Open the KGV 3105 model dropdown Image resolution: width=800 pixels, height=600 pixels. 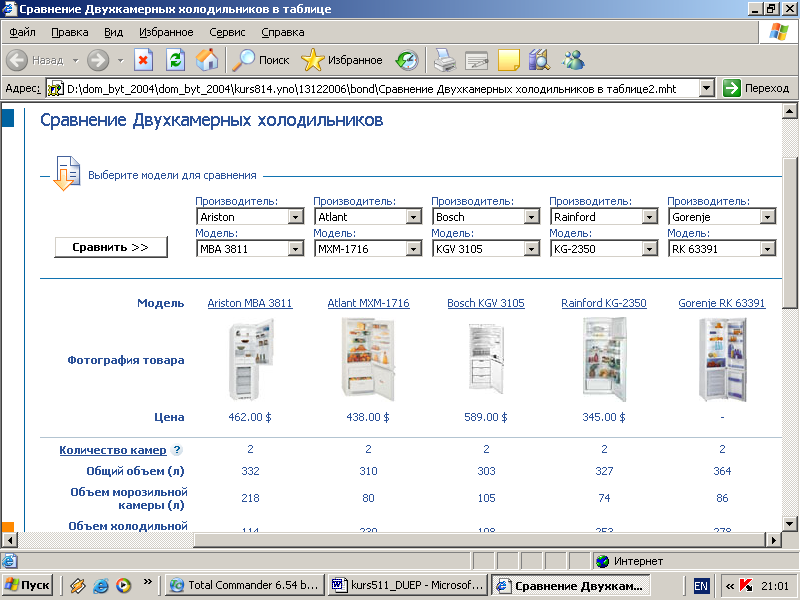coord(531,249)
